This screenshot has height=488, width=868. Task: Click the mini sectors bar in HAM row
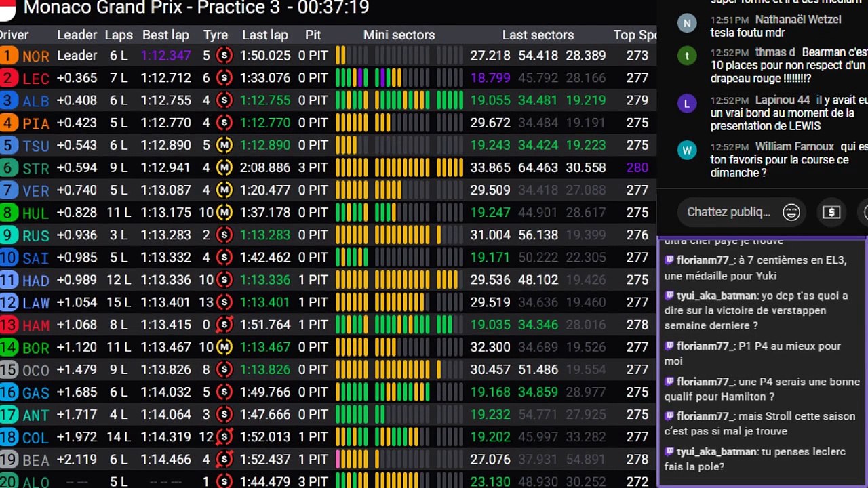point(399,325)
